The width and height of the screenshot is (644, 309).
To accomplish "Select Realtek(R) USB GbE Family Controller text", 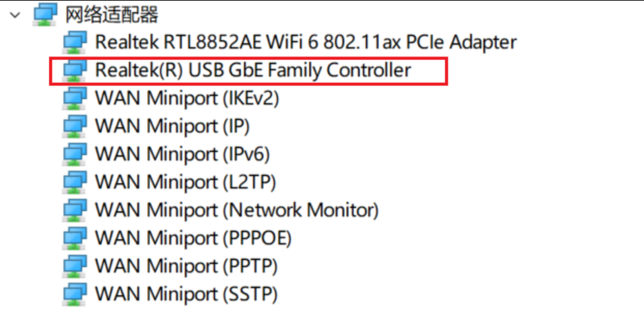I will [253, 71].
